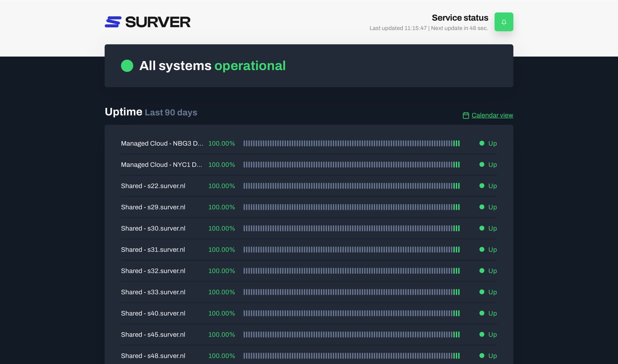Click the Surver logo
Image resolution: width=618 pixels, height=364 pixels.
(147, 22)
